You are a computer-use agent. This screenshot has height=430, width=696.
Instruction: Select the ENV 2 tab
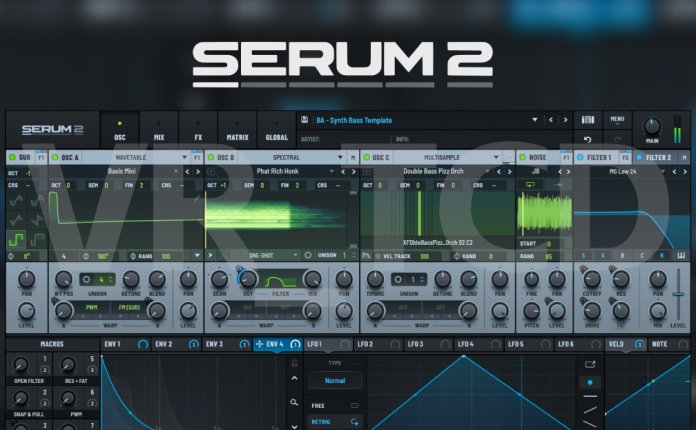[x=176, y=344]
